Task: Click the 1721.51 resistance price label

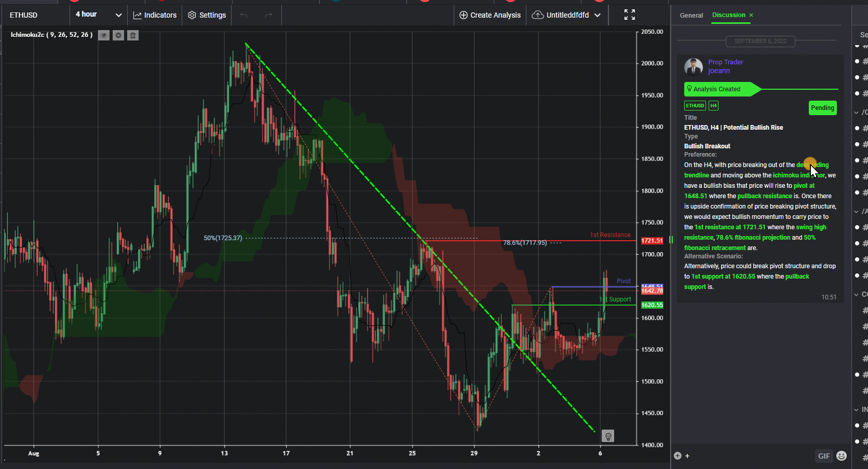Action: [x=652, y=241]
